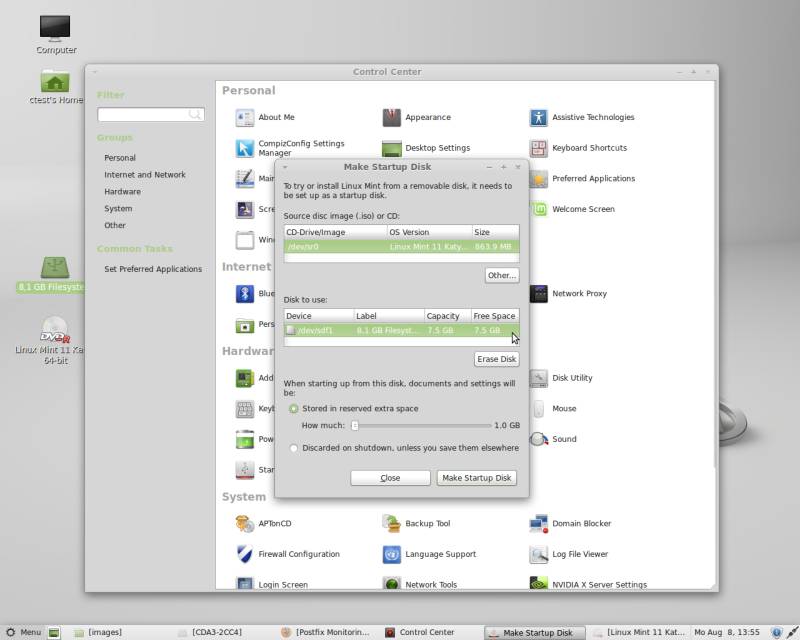
Task: Select the Internet and Network group
Action: (144, 174)
